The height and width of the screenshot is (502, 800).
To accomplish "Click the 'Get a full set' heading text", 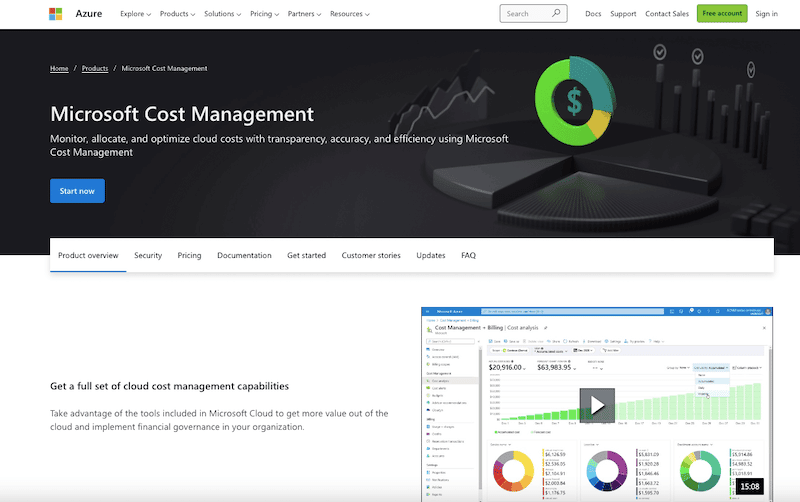I will (169, 386).
